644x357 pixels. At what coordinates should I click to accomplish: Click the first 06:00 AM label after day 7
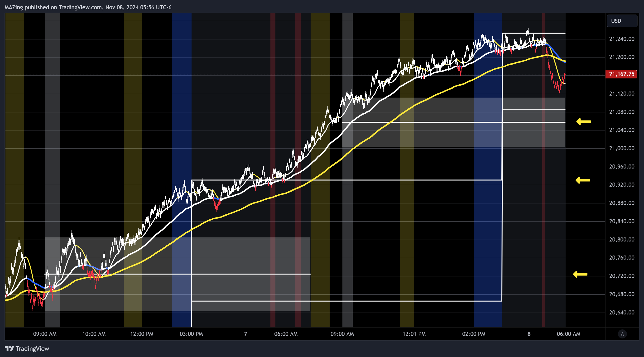tap(286, 334)
